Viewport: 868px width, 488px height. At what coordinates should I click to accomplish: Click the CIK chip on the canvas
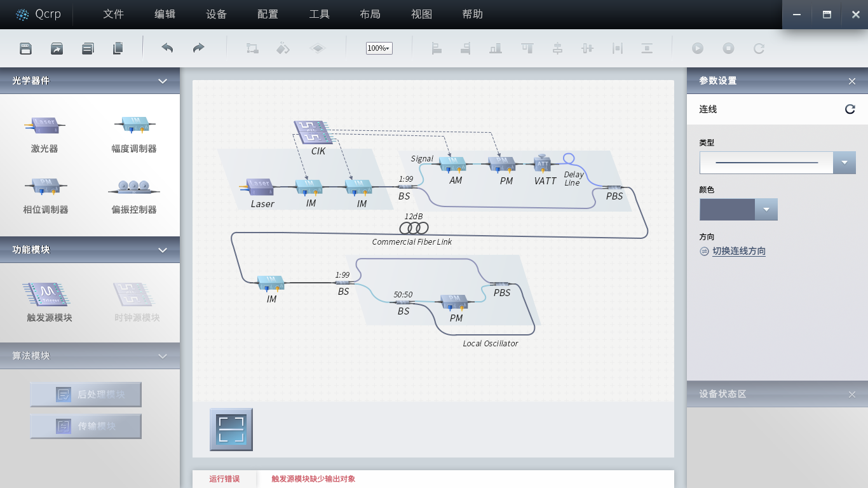[313, 133]
